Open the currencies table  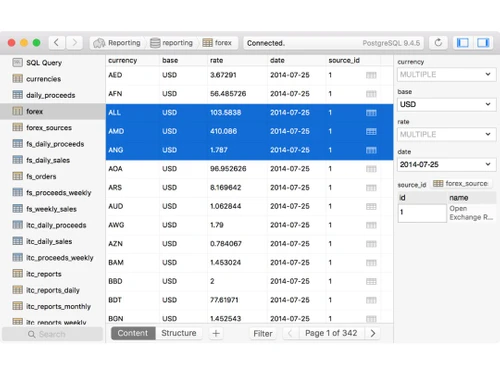(53, 79)
